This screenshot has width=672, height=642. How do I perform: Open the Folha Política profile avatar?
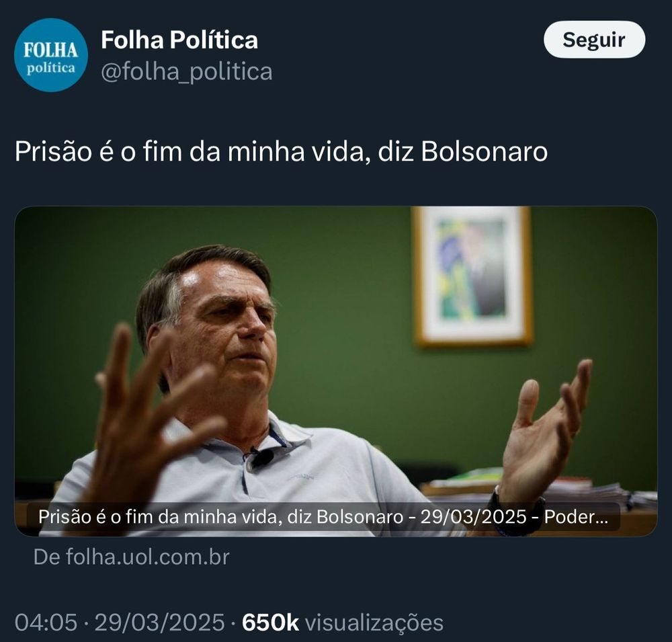51,55
